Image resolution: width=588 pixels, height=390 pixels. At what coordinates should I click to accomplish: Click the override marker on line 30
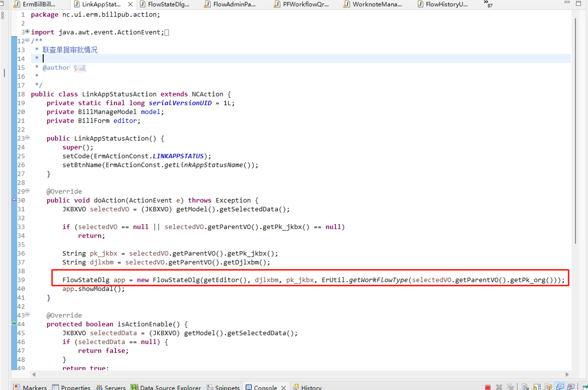click(x=14, y=200)
